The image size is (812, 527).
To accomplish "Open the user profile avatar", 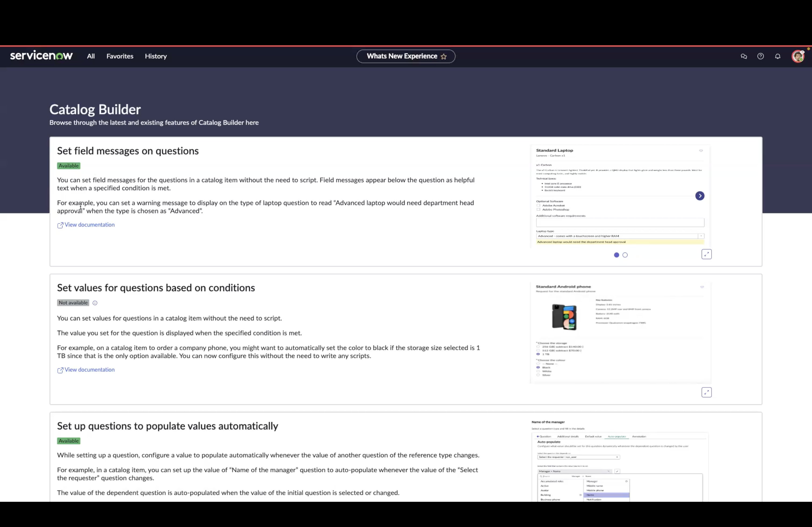I will point(798,56).
